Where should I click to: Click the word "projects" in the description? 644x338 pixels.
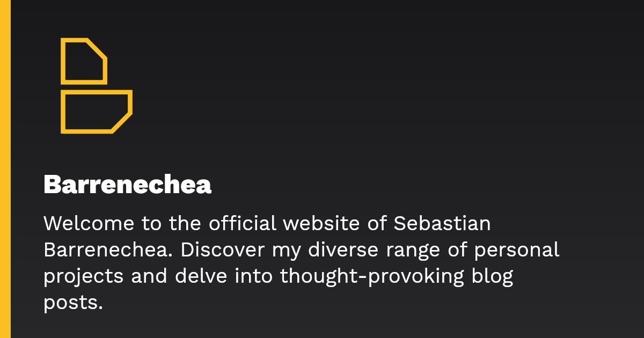[83, 276]
